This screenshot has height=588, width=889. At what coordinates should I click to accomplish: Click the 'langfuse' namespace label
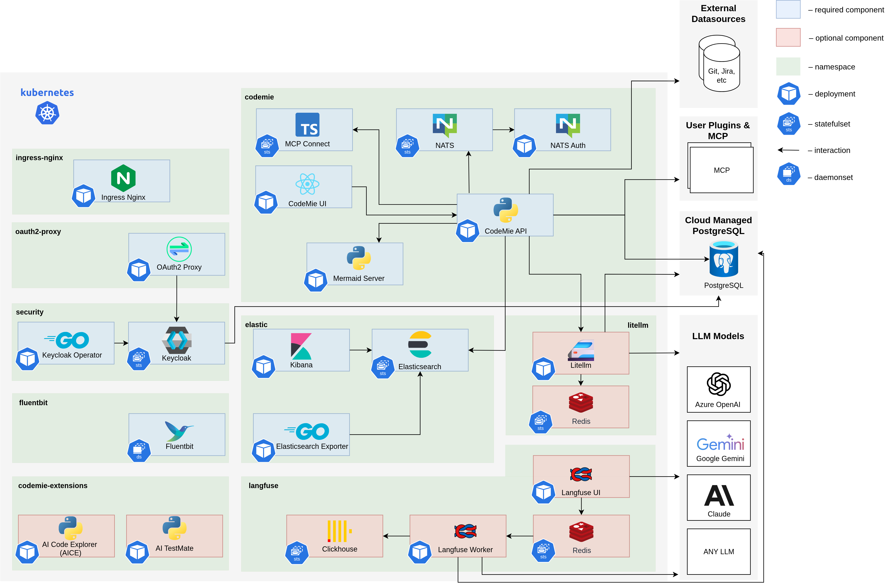coord(263,486)
